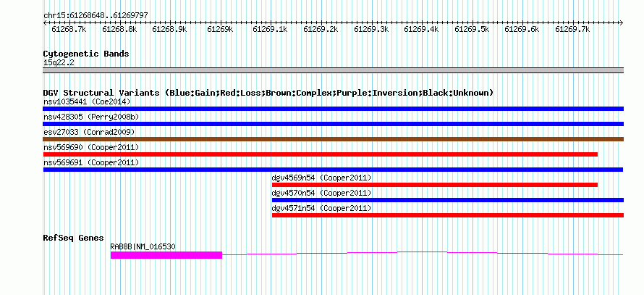Select the brown esv27033 complex variant bar
This screenshot has width=644, height=295.
tap(333, 139)
